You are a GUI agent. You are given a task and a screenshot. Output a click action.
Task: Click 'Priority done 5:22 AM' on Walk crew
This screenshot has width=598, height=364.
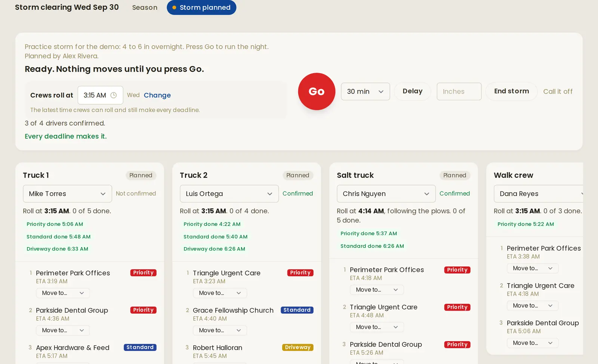pyautogui.click(x=525, y=224)
